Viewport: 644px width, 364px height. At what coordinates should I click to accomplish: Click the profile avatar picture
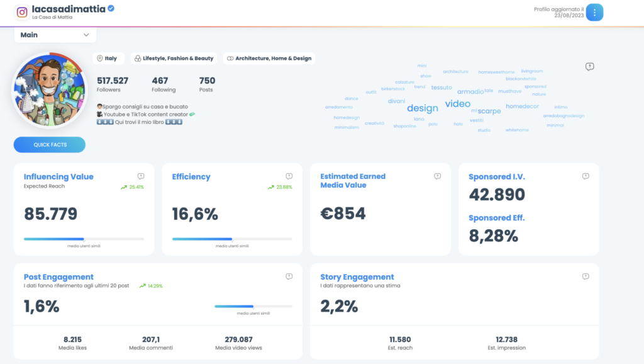click(x=49, y=90)
